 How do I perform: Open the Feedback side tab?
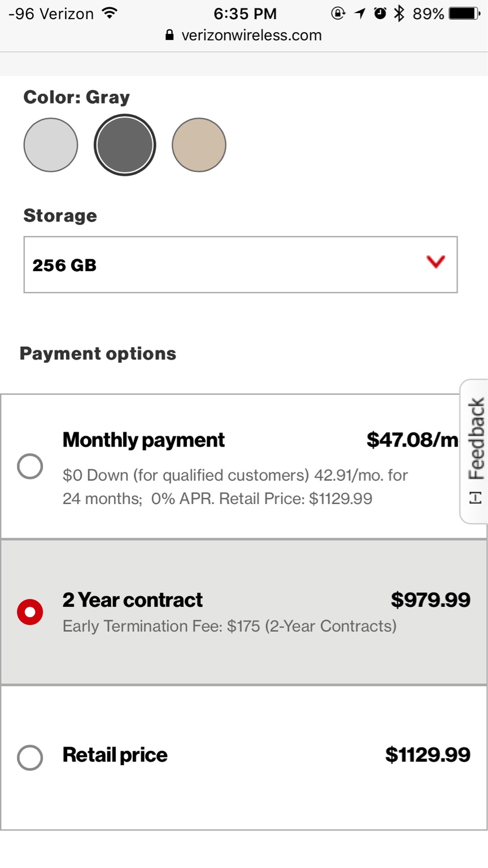pos(474,451)
